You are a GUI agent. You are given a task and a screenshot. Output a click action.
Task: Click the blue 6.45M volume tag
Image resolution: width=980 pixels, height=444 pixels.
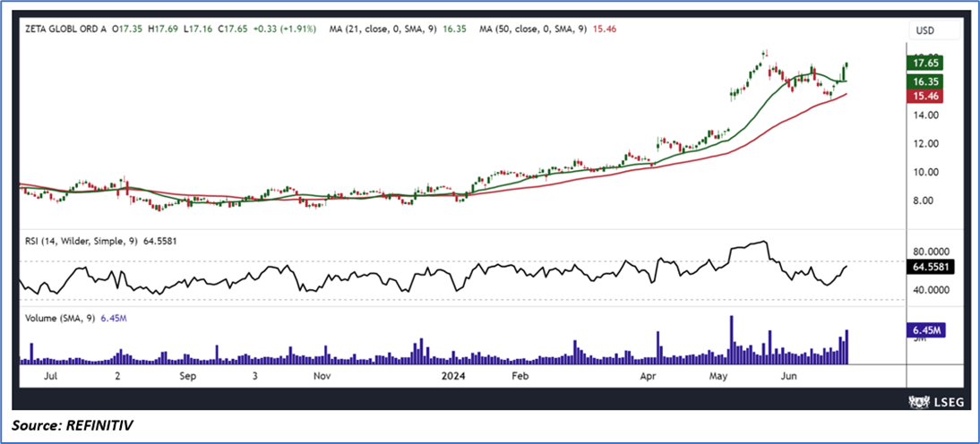[927, 330]
